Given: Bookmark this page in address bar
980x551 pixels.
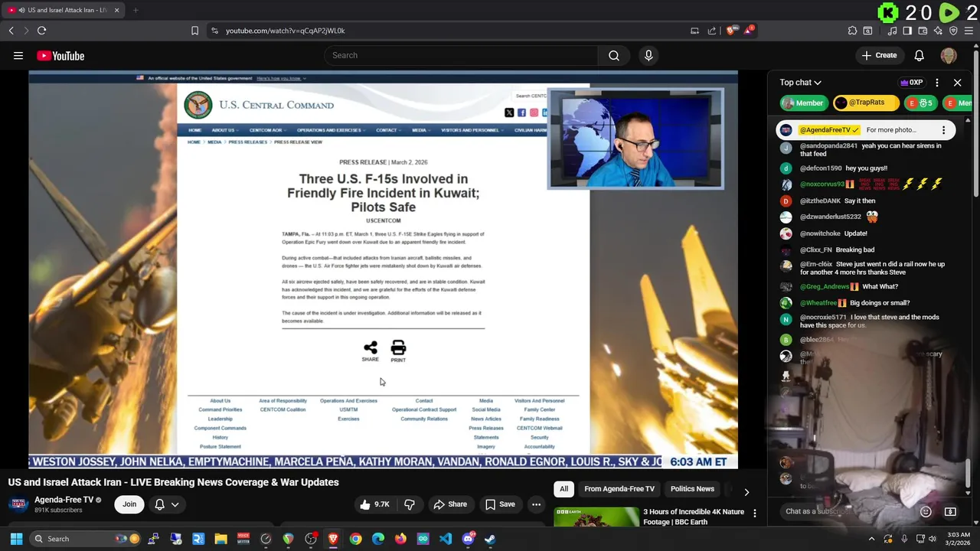Looking at the screenshot, I should tap(194, 31).
